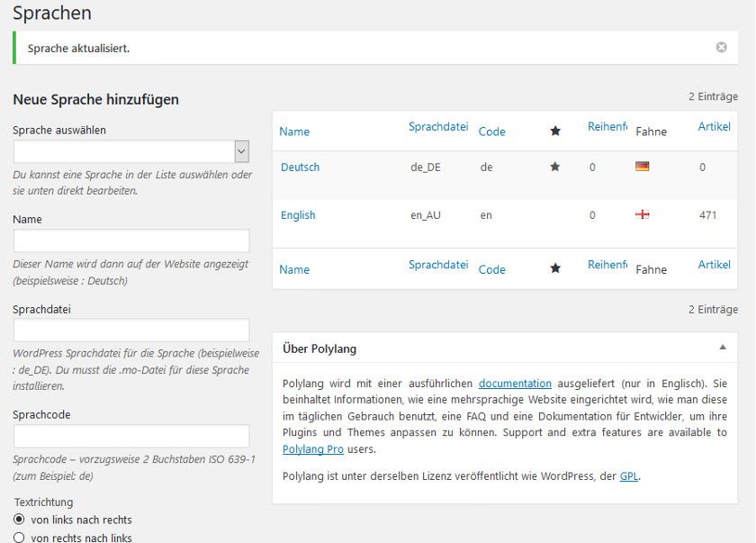Click the German flag icon
The image size is (756, 543).
[x=643, y=167]
